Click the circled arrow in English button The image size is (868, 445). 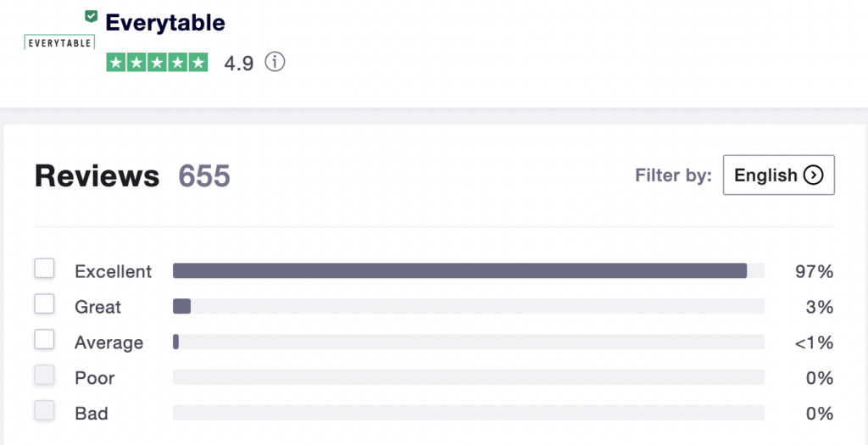coord(813,175)
